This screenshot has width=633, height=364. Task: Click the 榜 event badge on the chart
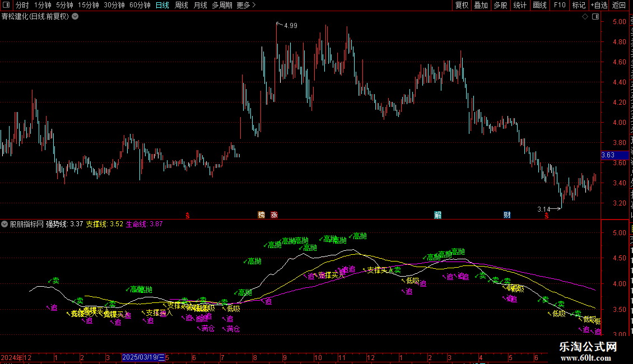tap(261, 214)
